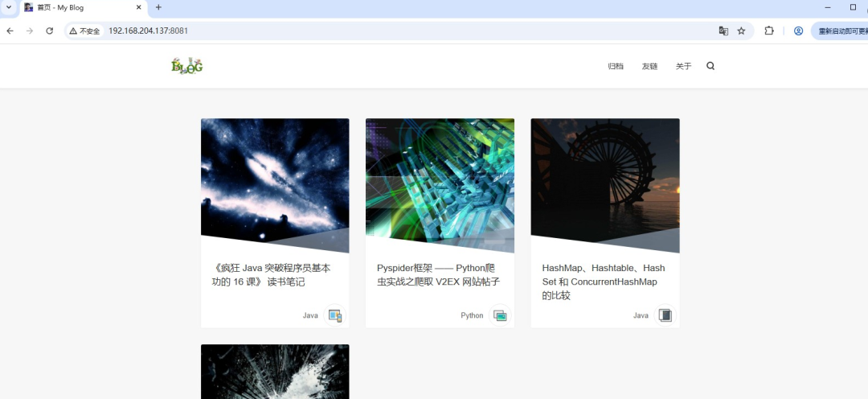Open the HashMap、Hashtable、HashSet comparison post title

[604, 282]
